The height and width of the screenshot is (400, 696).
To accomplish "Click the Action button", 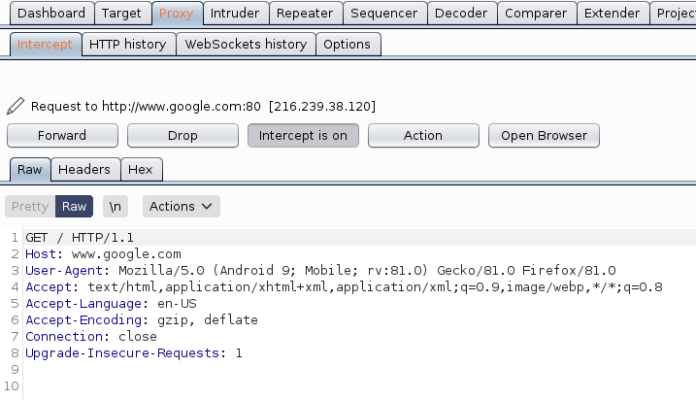I will click(x=423, y=135).
